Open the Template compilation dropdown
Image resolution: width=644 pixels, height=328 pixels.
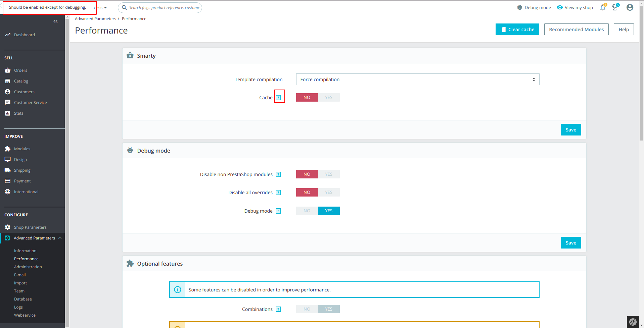[418, 79]
